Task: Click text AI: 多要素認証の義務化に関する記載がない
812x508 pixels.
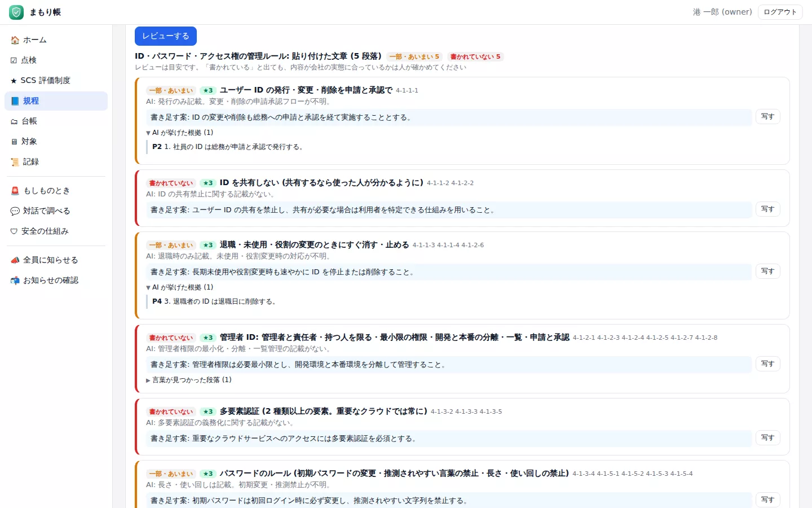Action: point(221,423)
